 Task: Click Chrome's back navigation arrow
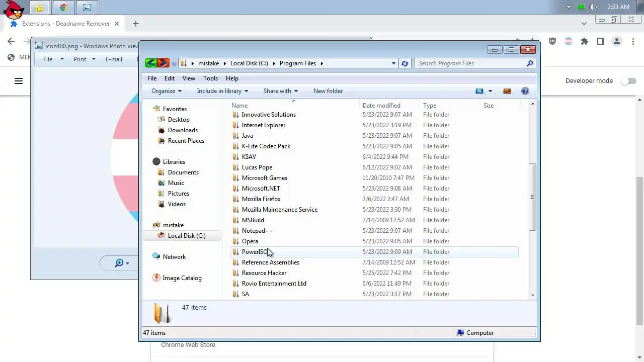pos(11,42)
